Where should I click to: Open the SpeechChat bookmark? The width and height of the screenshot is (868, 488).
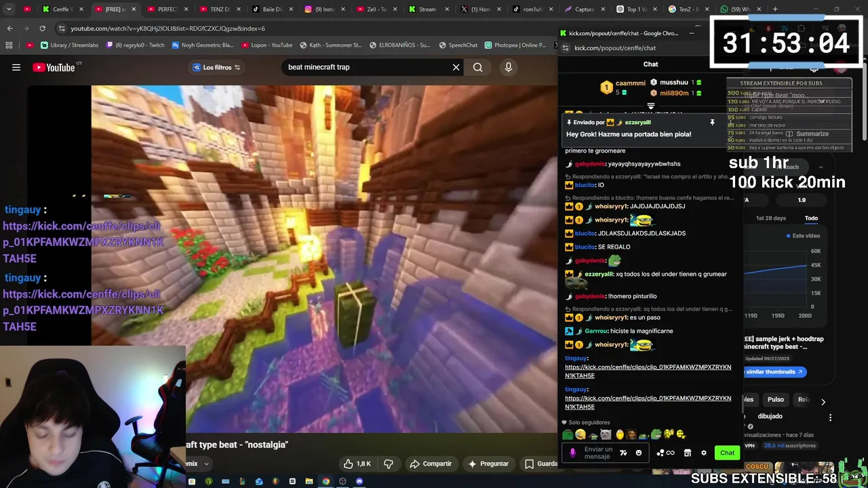(458, 45)
